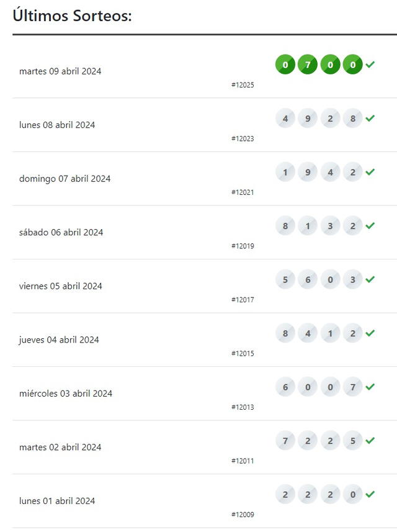Click the checkmark for martes 02 abril

click(x=370, y=441)
